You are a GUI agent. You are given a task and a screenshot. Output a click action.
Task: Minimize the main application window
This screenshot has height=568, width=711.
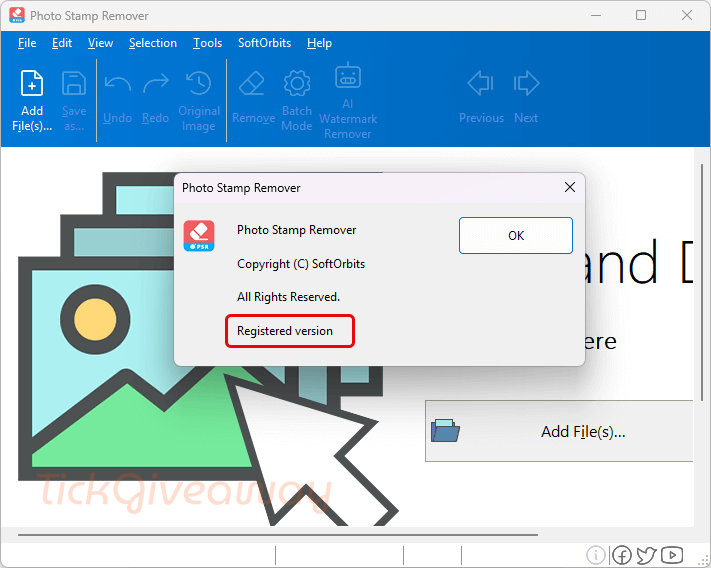(596, 15)
